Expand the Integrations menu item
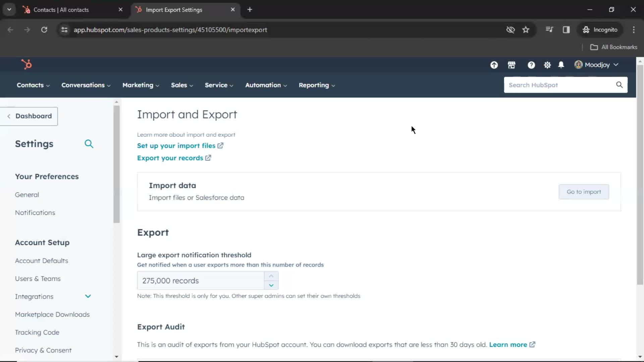This screenshot has width=644, height=362. click(88, 296)
